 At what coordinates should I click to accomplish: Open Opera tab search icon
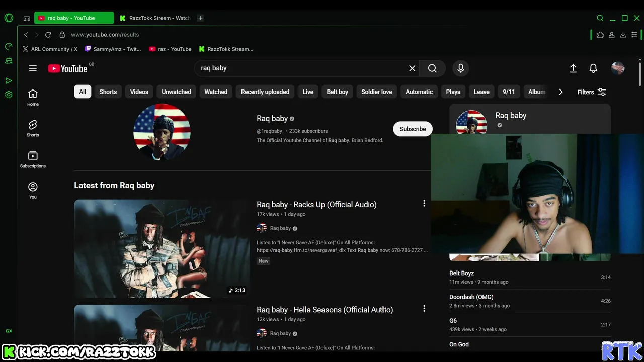(600, 18)
